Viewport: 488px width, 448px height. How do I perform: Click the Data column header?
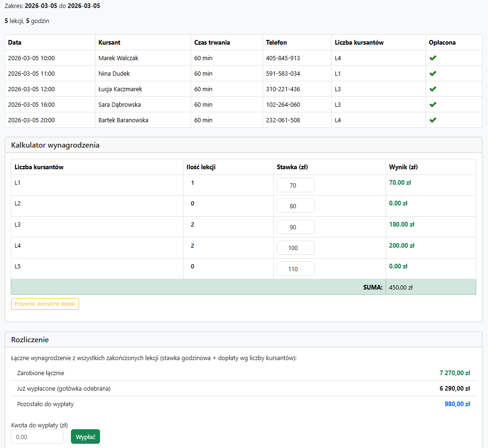point(15,42)
